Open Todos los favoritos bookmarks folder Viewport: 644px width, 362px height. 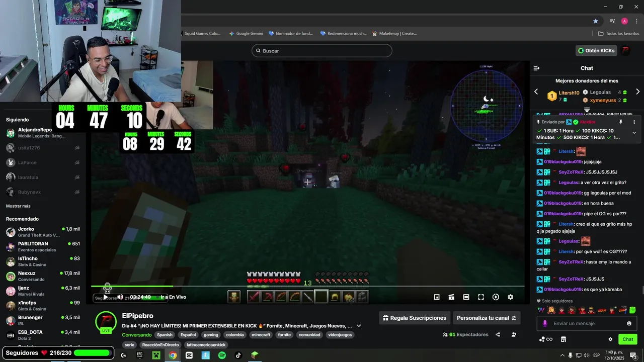click(618, 34)
